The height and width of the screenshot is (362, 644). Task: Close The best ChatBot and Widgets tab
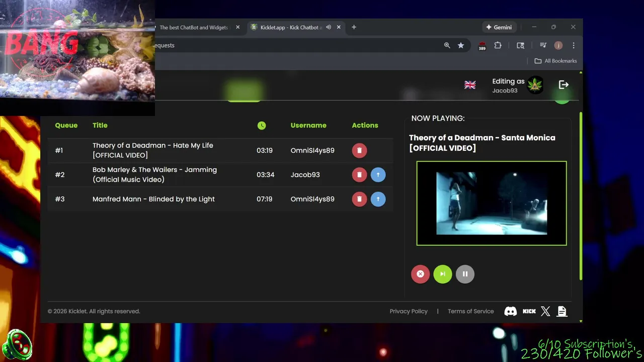tap(237, 27)
